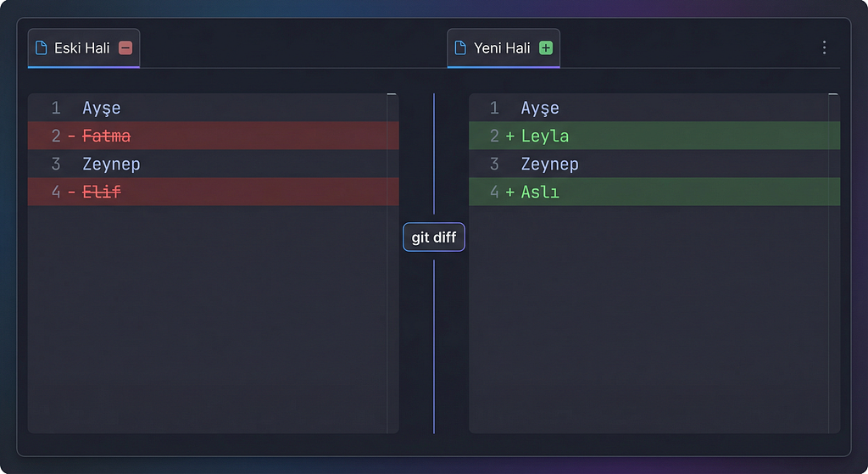Select the removed line Elif

pos(213,192)
